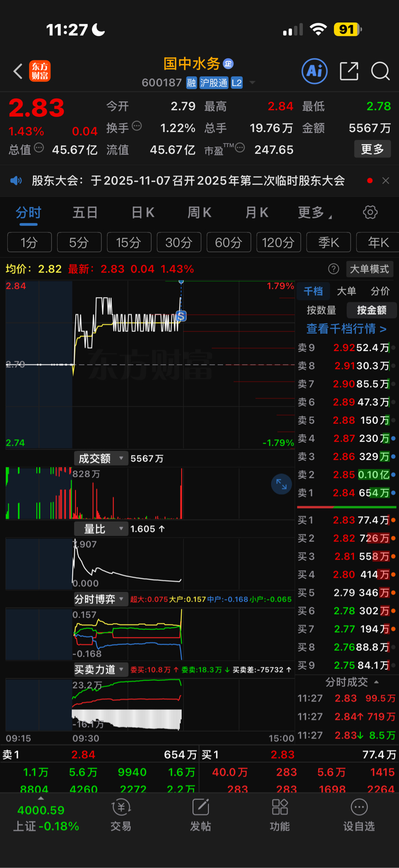Tap the expand chart fullscreen icon

pyautogui.click(x=282, y=484)
